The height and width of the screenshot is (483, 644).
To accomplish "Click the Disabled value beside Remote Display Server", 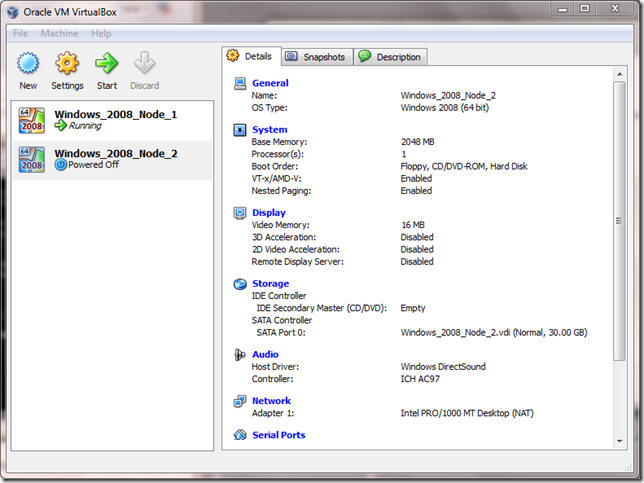I will tap(417, 262).
